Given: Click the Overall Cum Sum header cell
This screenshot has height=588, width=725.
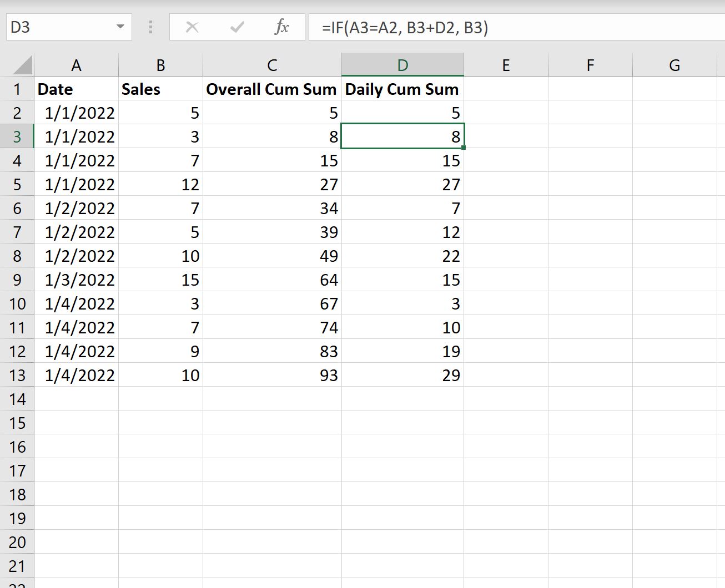Looking at the screenshot, I should 272,89.
